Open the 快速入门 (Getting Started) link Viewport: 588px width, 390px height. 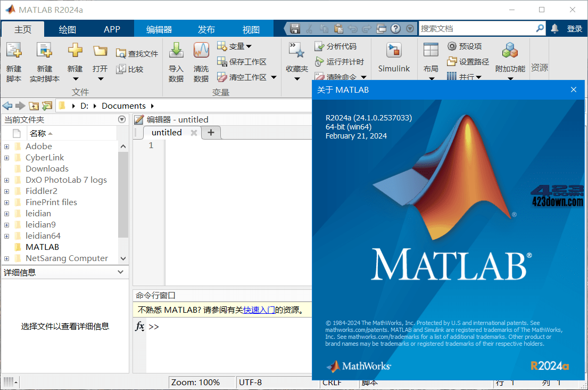tap(259, 309)
